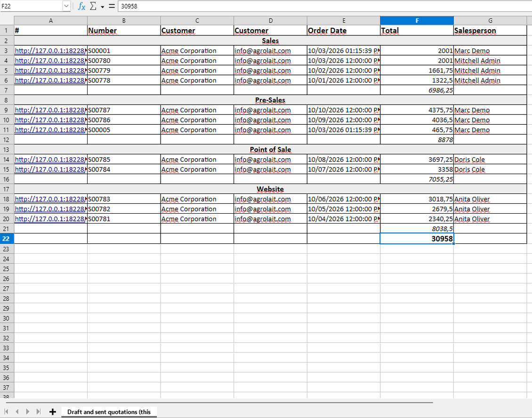This screenshot has height=418, width=532.
Task: Select Doris Cole in row S00785
Action: [x=490, y=160]
